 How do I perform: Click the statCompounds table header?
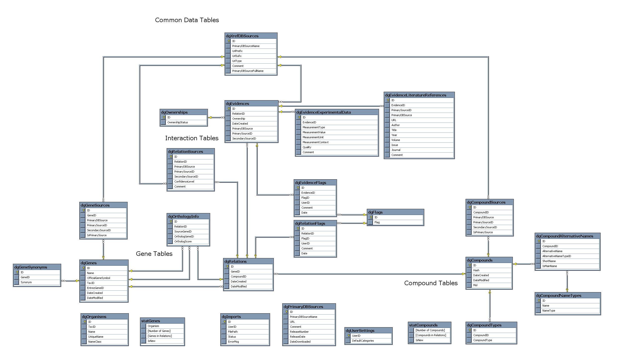coord(429,325)
